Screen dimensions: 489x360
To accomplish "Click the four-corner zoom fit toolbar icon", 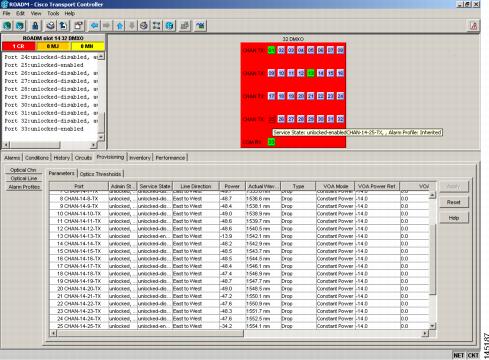I will tap(156, 26).
